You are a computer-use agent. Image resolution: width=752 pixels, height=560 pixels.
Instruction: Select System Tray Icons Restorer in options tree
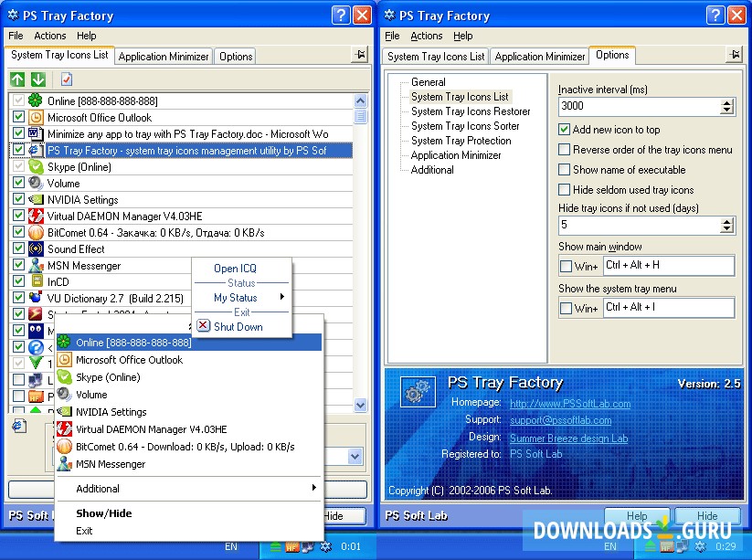tap(471, 111)
